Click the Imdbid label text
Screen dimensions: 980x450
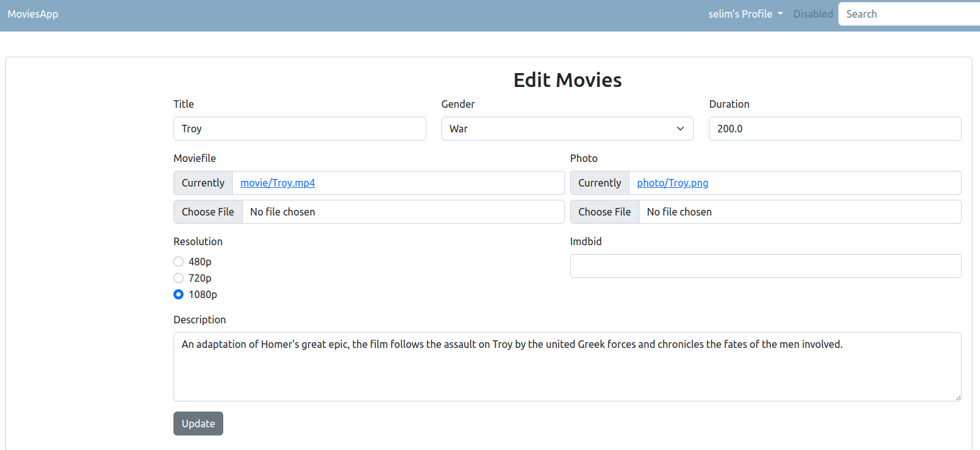586,241
